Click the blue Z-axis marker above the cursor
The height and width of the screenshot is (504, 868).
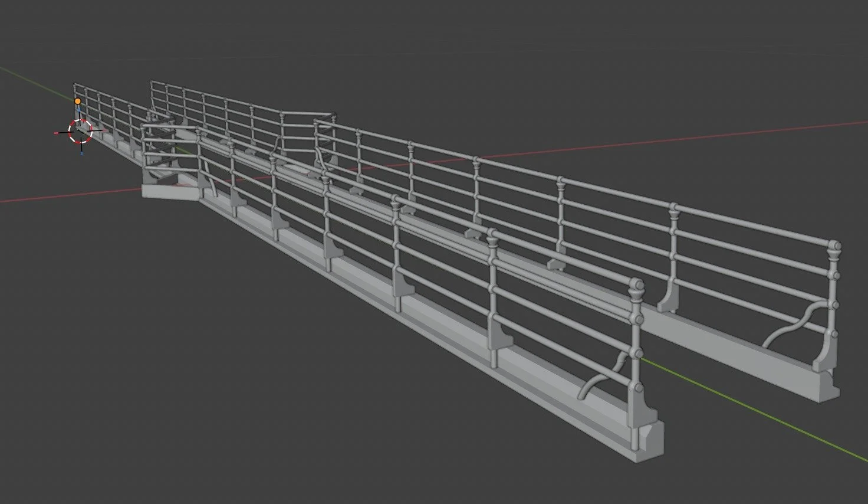click(x=79, y=109)
